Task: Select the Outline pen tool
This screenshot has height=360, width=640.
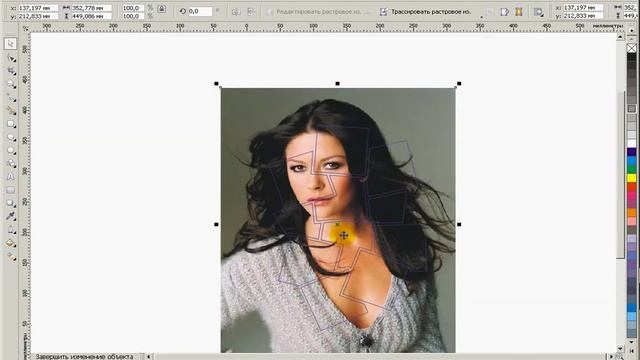Action: pos(11,230)
